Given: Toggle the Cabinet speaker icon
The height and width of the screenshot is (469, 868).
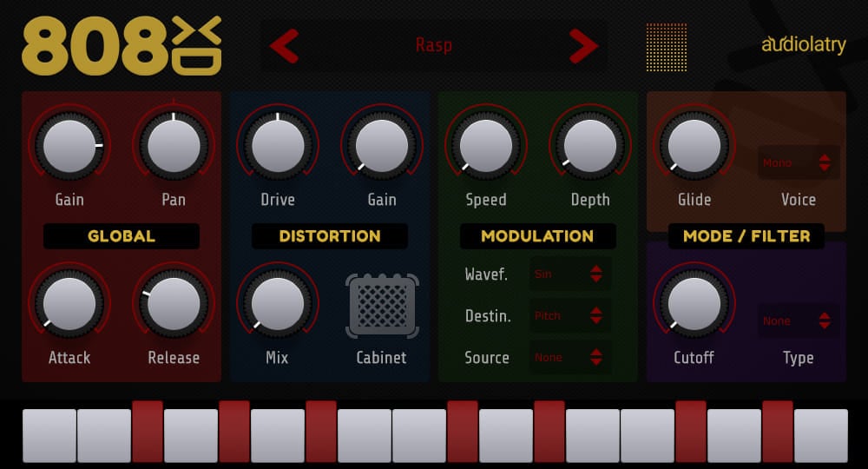Looking at the screenshot, I should point(382,306).
